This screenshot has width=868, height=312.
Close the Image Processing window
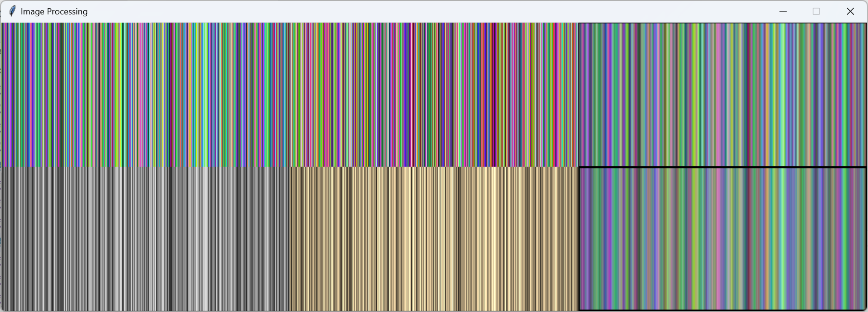coord(850,11)
